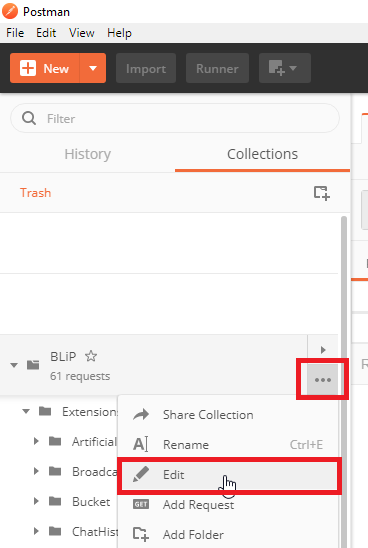Click the new collection icon
The height and width of the screenshot is (548, 368).
coord(322,193)
